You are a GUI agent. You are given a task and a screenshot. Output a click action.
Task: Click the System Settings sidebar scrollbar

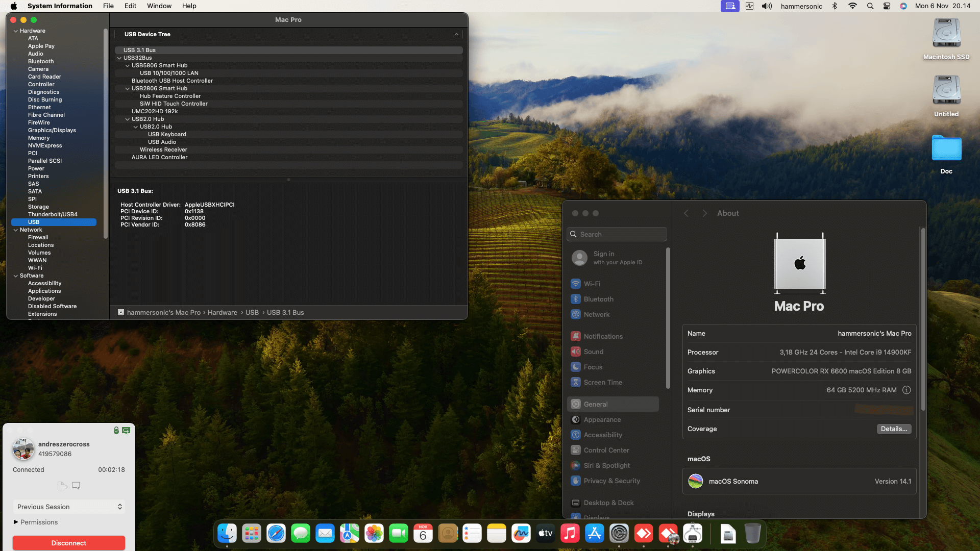[x=668, y=317]
